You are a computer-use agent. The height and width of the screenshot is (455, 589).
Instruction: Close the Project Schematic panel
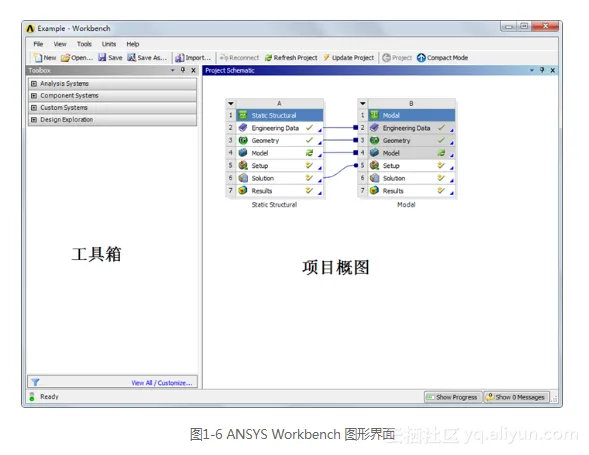[553, 70]
